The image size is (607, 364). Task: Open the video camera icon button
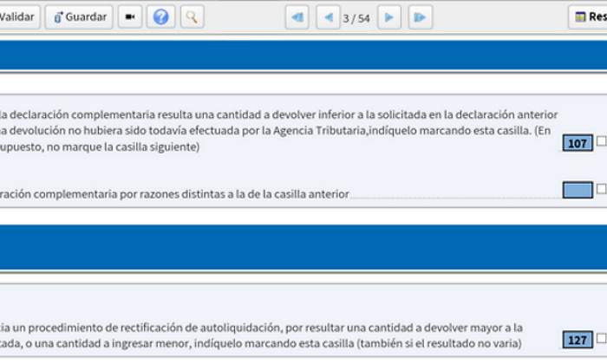(x=130, y=17)
